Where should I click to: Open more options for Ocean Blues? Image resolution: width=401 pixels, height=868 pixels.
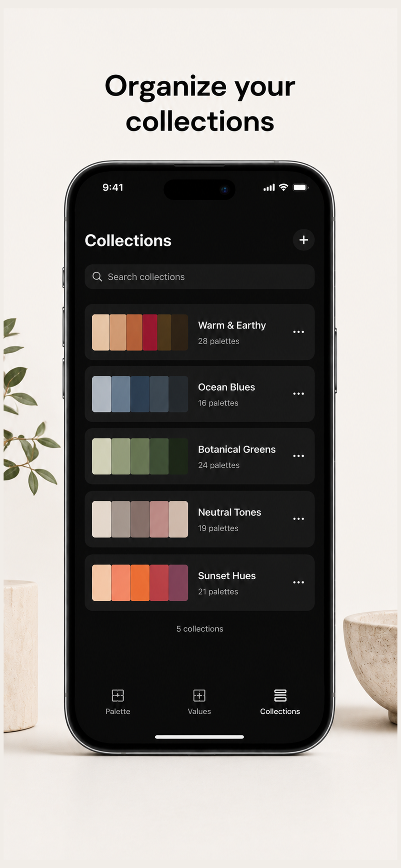[299, 394]
